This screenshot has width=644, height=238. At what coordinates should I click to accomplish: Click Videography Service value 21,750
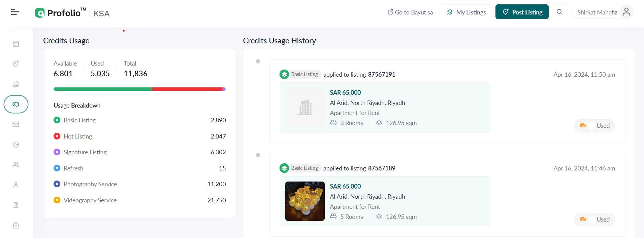click(217, 200)
